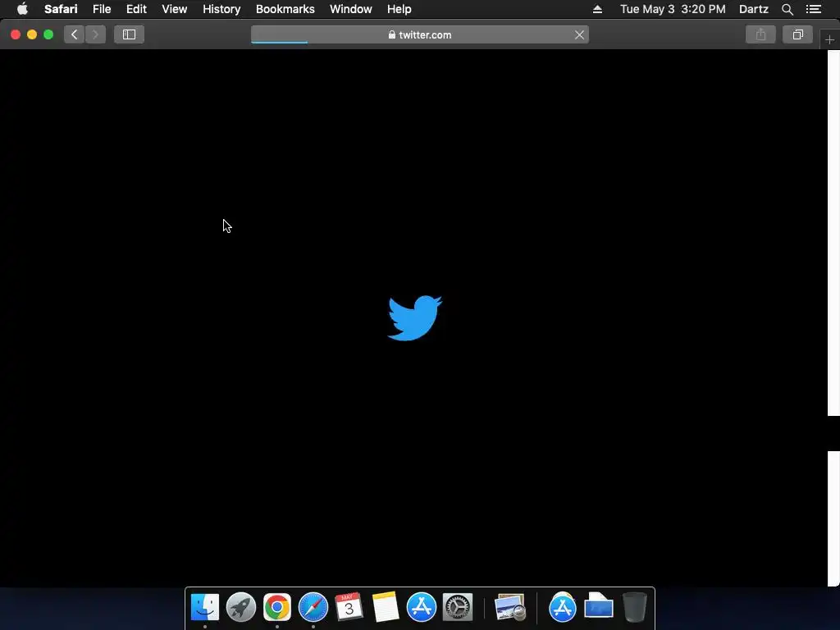Open a new tab with plus button
Image resolution: width=840 pixels, height=630 pixels.
[x=829, y=39]
